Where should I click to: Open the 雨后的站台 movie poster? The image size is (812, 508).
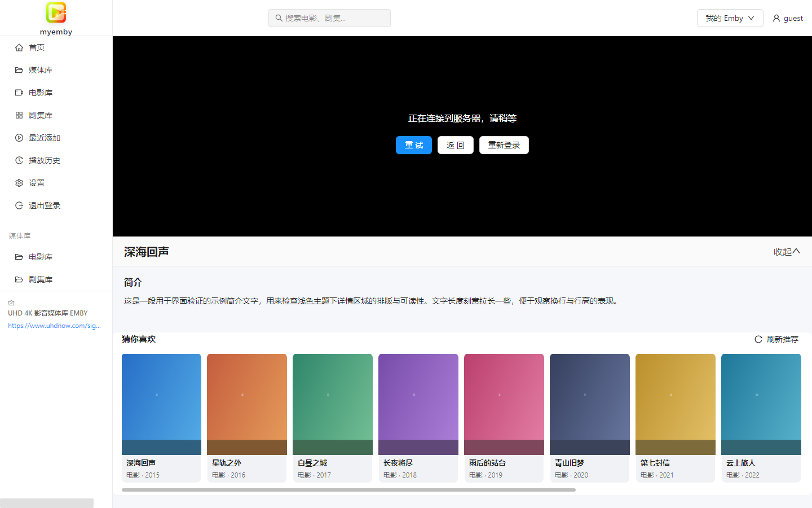click(504, 404)
